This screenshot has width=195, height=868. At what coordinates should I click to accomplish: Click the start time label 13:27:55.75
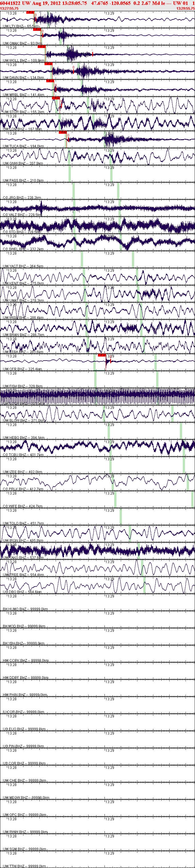click(x=9, y=8)
